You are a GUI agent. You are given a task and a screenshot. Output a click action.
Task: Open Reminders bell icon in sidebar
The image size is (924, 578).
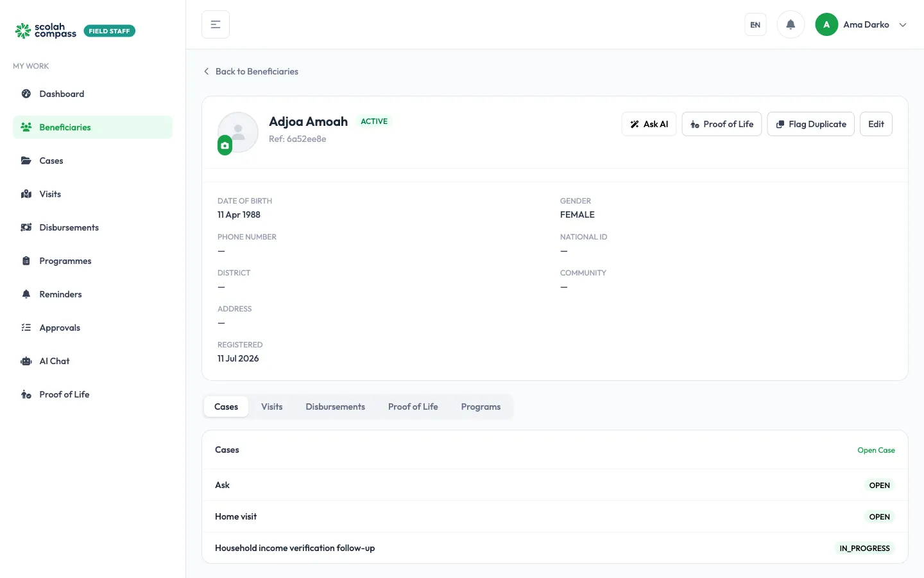(x=26, y=294)
